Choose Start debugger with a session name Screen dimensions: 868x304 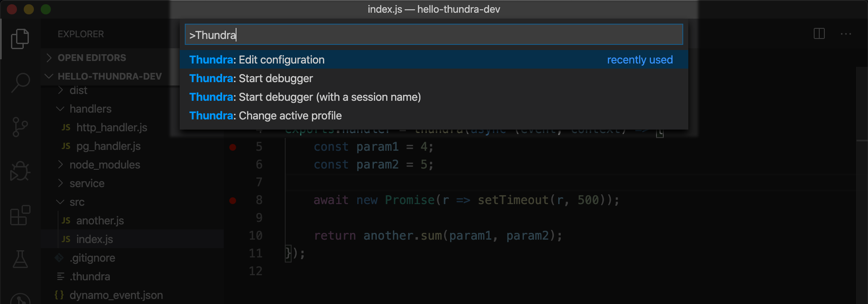(434, 97)
